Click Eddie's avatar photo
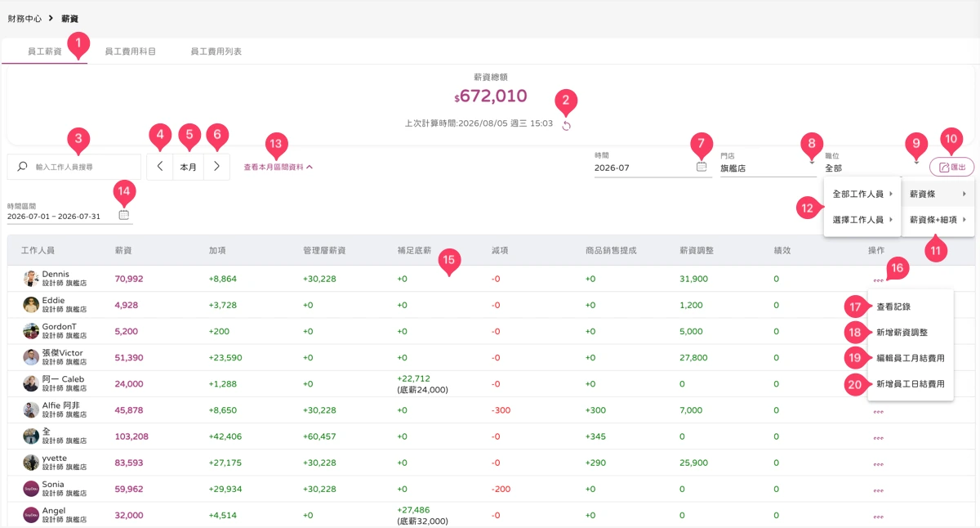The width and height of the screenshot is (980, 528). click(31, 305)
